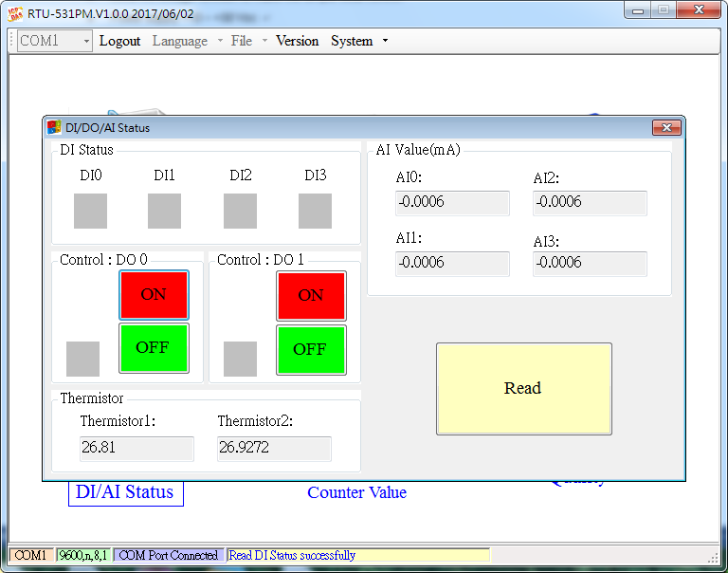Open the Language menu
This screenshot has width=728, height=573.
coord(180,41)
